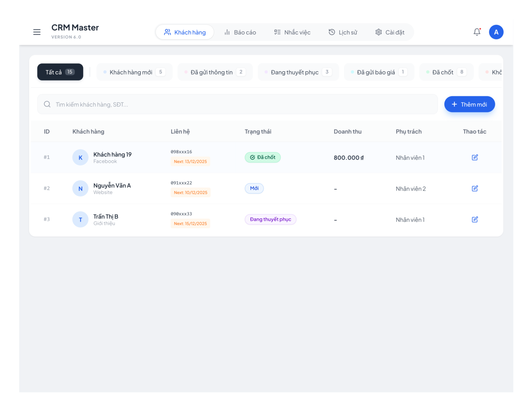Edit customer Trần Thị B
Viewport: 532px width, 411px height.
(x=475, y=220)
